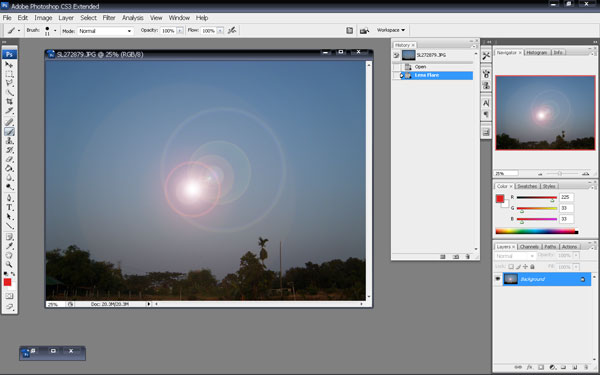Viewport: 600px width, 375px height.
Task: Toggle lock image pixels
Action: tap(518, 267)
